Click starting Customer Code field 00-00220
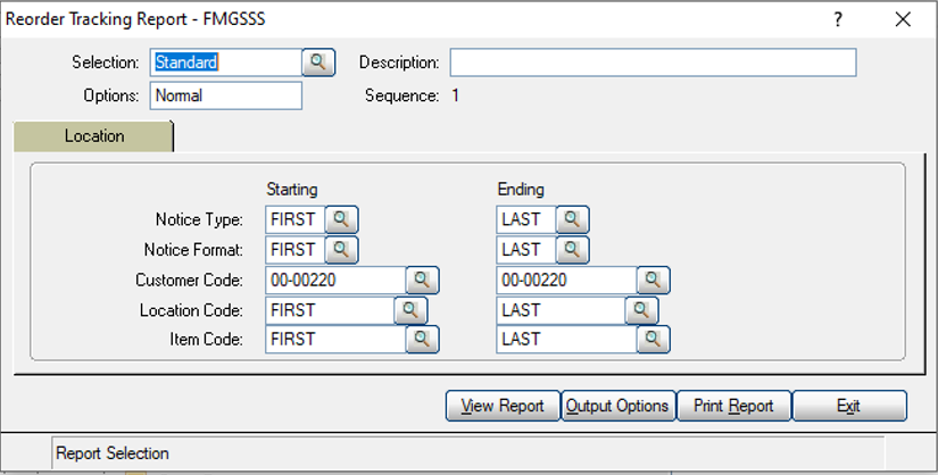 tap(336, 280)
